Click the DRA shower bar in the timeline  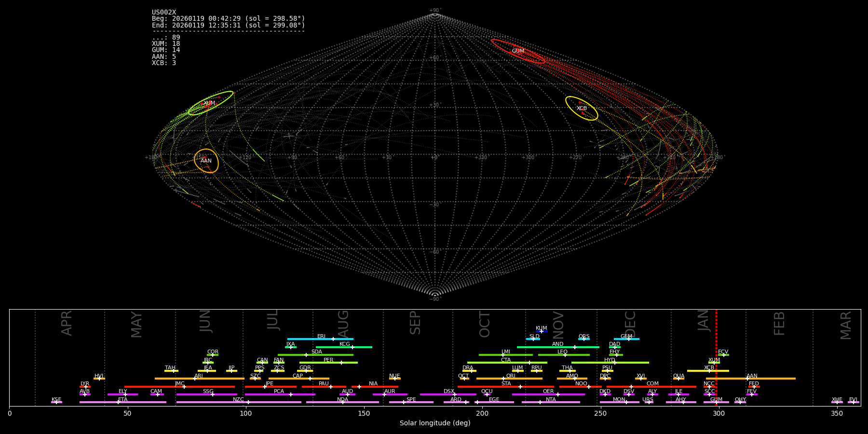click(x=469, y=371)
